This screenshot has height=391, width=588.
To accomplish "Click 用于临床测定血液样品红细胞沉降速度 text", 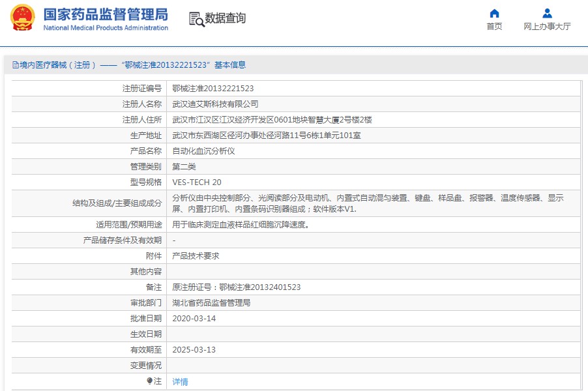I will tap(241, 225).
